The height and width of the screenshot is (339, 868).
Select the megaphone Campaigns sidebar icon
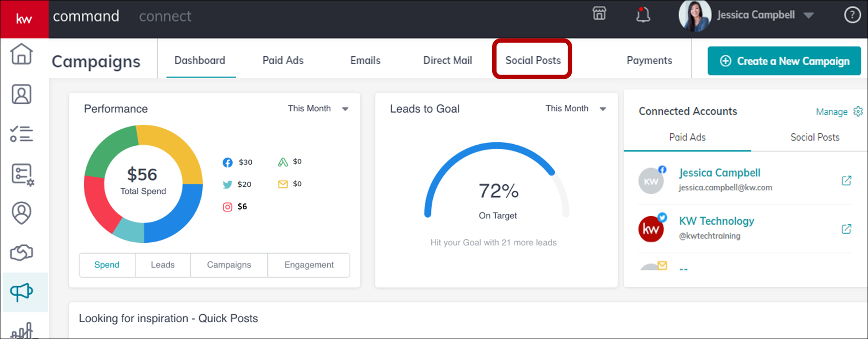pos(22,292)
